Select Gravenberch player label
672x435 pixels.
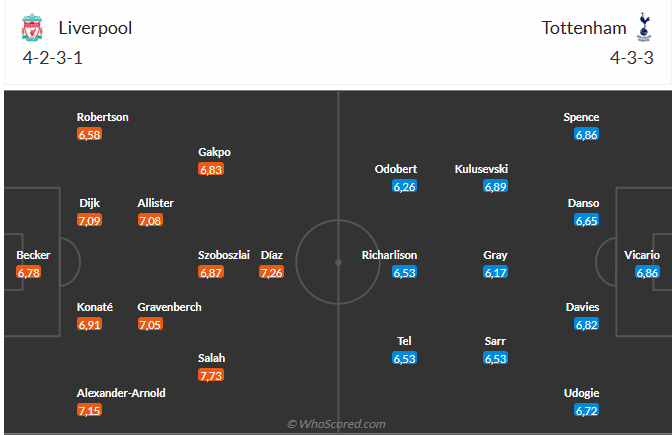coord(169,307)
